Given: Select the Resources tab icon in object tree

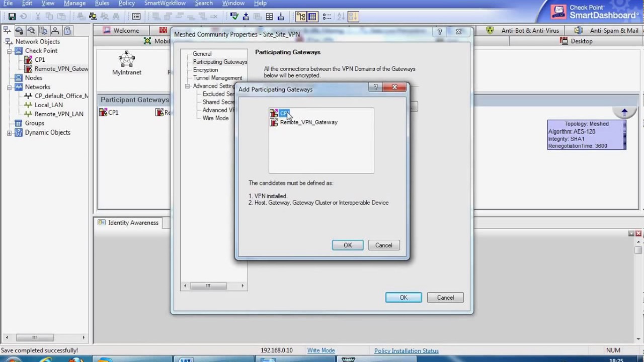Looking at the screenshot, I should [31, 30].
